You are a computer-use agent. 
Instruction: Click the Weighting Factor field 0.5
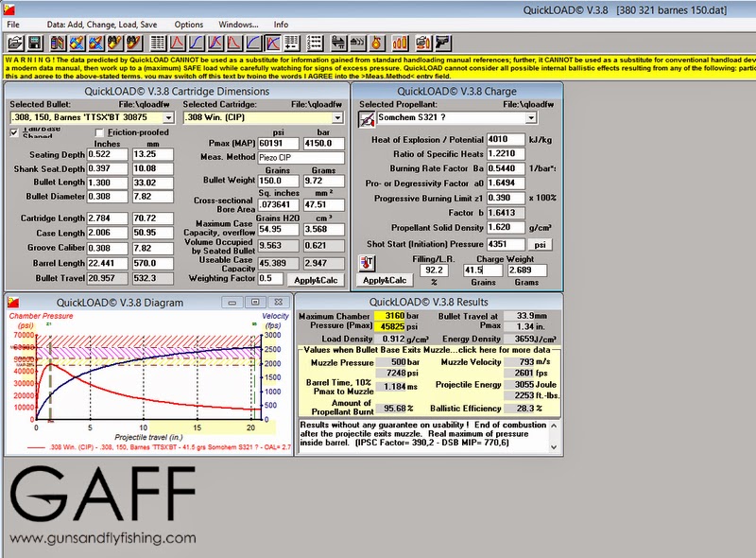click(x=270, y=278)
